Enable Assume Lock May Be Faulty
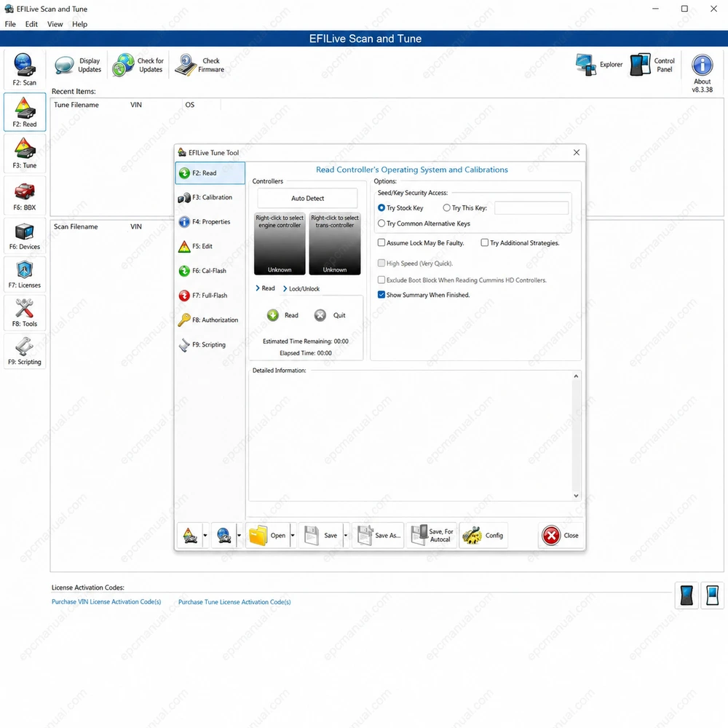 tap(381, 242)
